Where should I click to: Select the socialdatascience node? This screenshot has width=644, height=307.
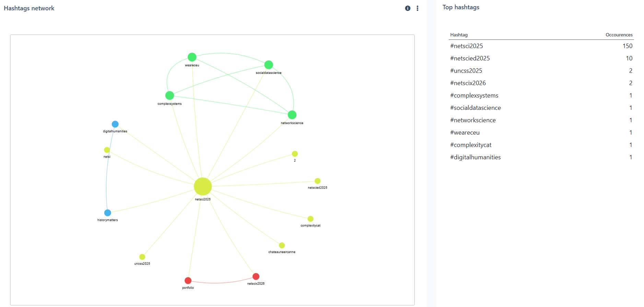(269, 65)
